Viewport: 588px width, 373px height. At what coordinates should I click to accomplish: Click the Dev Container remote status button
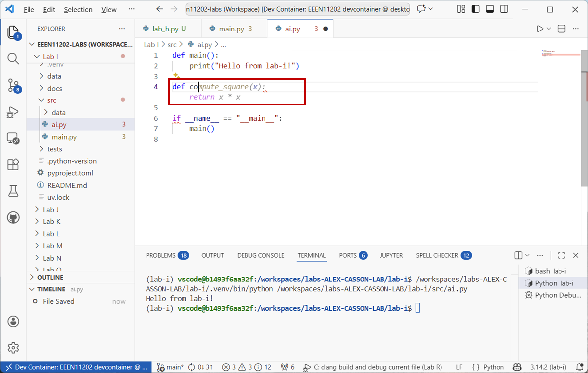tap(76, 367)
